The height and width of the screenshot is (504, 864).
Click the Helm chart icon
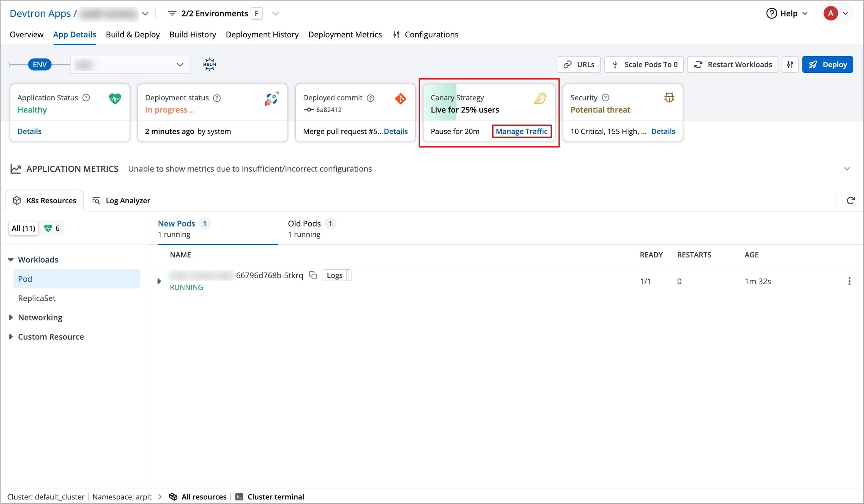point(209,64)
